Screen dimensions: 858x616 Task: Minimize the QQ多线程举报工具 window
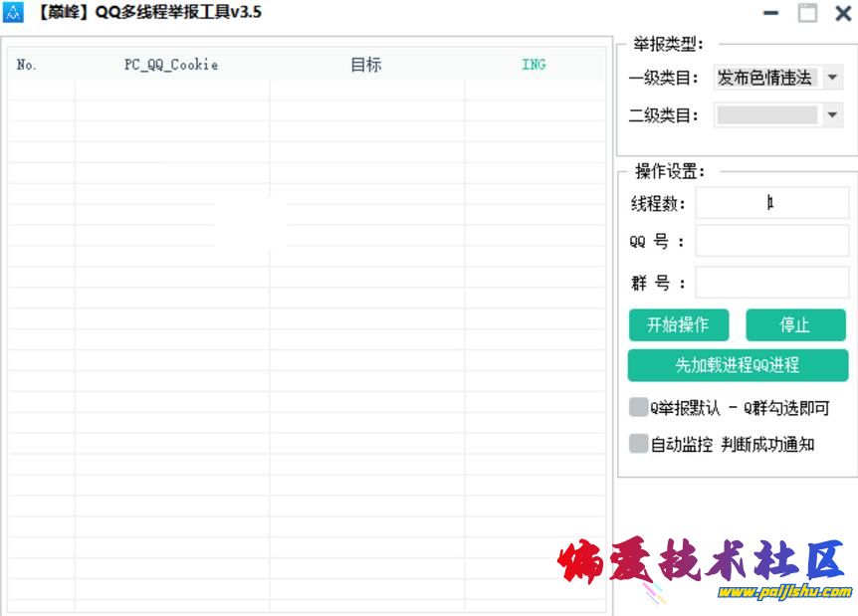[769, 13]
